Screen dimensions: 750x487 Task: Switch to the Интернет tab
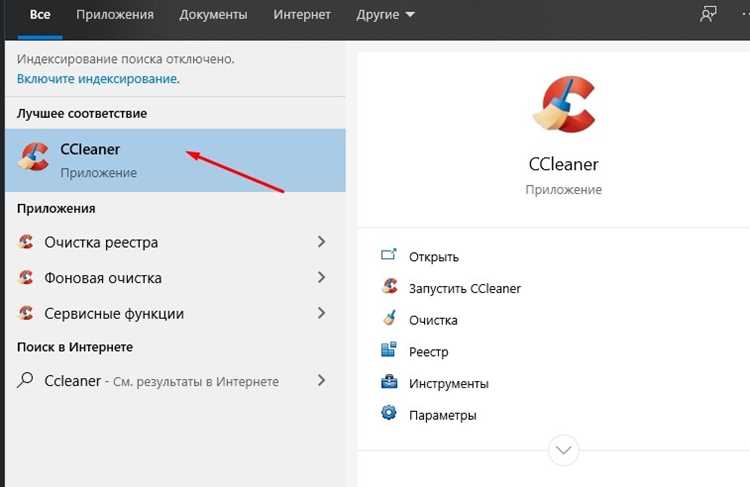302,15
